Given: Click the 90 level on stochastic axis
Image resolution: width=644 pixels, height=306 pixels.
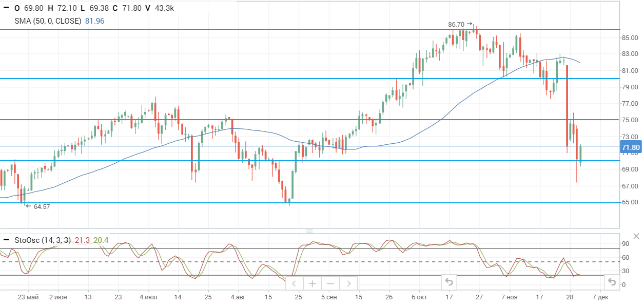Looking at the screenshot, I should tap(625, 243).
